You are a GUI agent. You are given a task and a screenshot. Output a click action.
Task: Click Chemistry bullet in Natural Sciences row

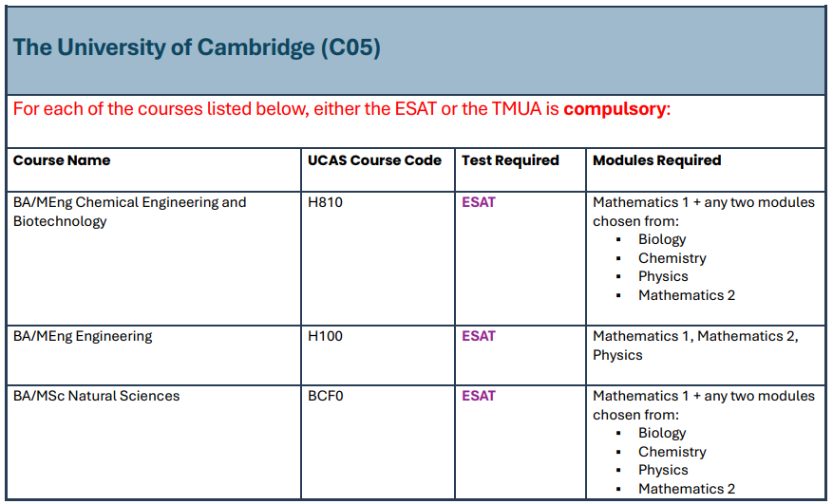(x=672, y=452)
